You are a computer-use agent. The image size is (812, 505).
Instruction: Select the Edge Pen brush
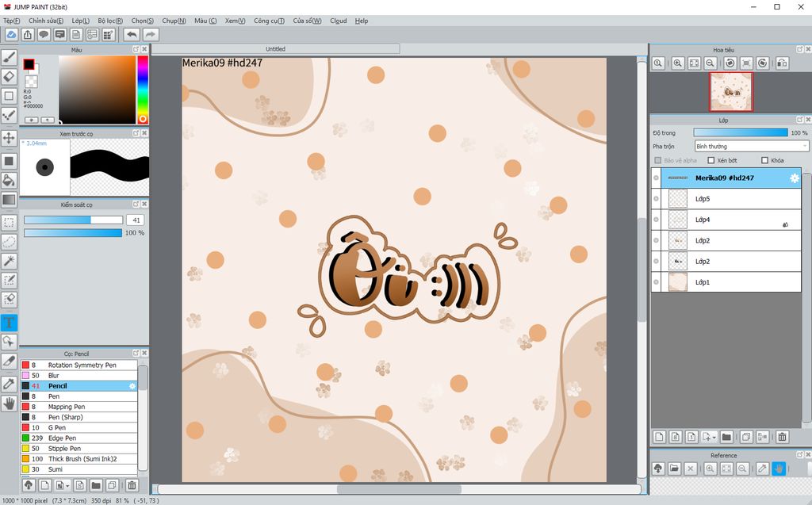79,438
